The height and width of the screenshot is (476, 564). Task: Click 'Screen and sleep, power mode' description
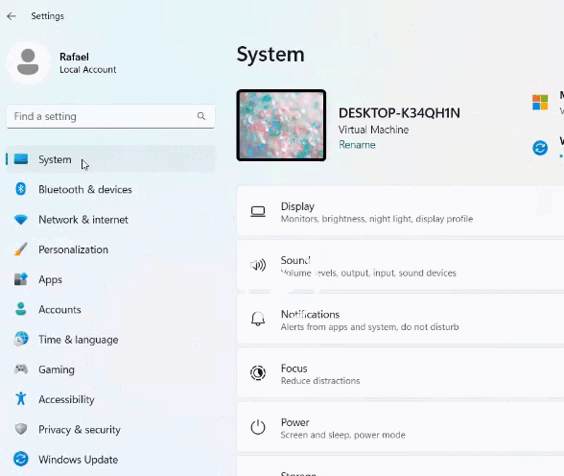click(x=343, y=435)
